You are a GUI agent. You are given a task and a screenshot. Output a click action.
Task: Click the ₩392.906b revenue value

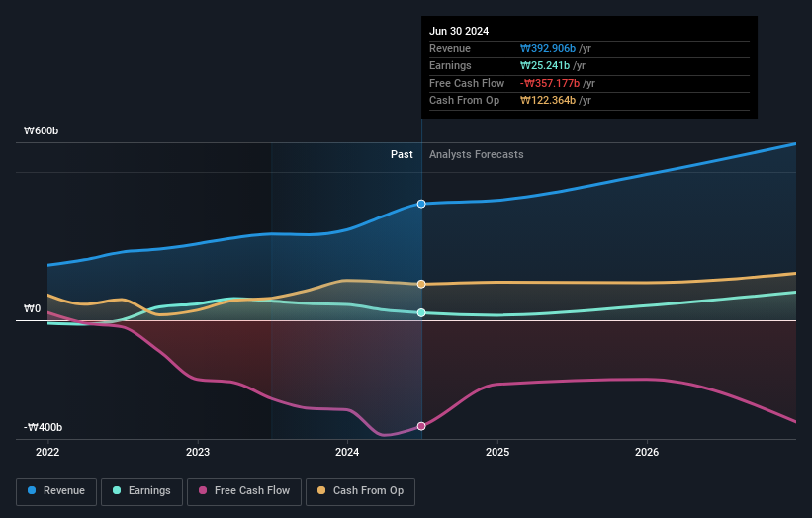coord(548,48)
